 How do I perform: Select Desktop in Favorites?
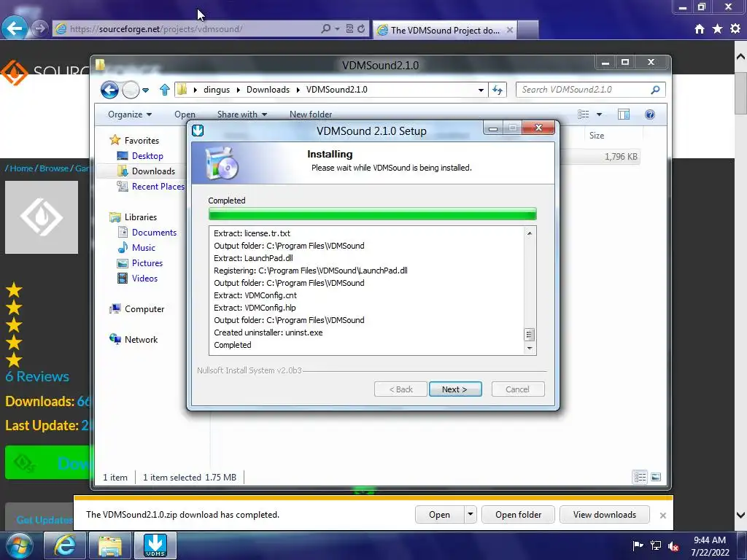[147, 156]
